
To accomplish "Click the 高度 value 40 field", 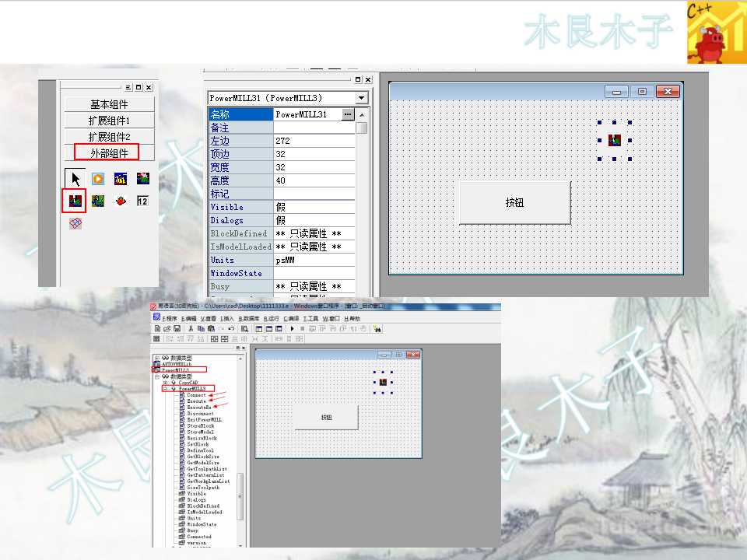I will pyautogui.click(x=314, y=180).
